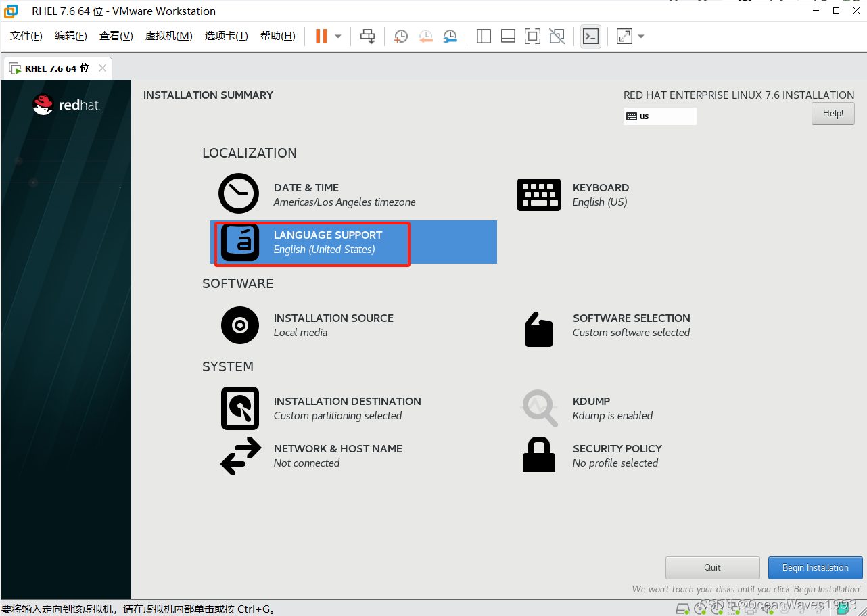Click Begin Installation
867x616 pixels.
point(816,568)
